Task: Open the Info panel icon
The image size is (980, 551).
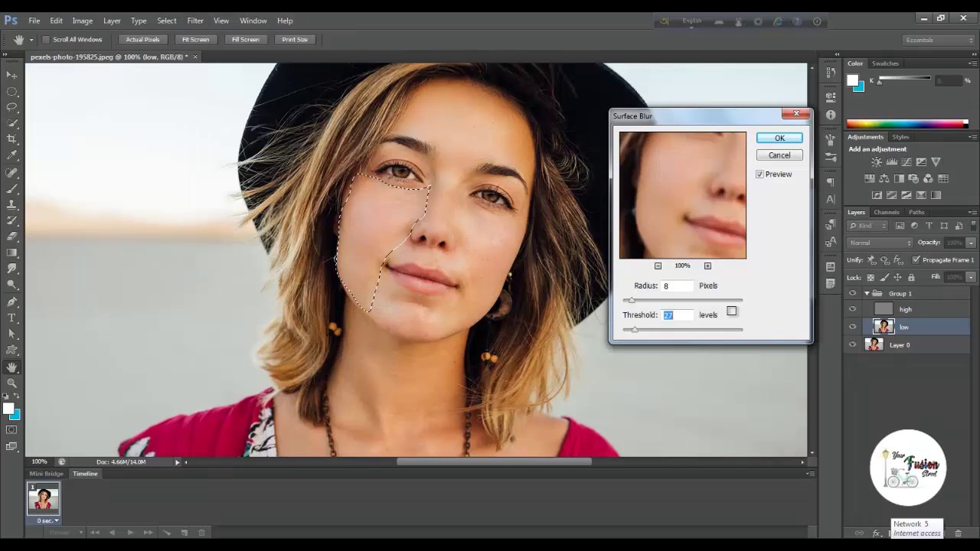Action: 831,115
